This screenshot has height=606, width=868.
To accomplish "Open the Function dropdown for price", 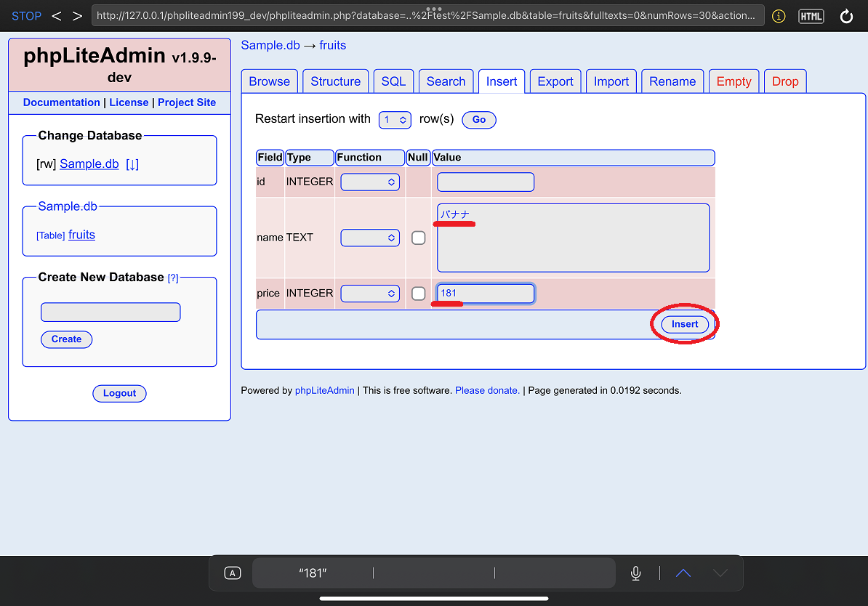I will (x=370, y=294).
